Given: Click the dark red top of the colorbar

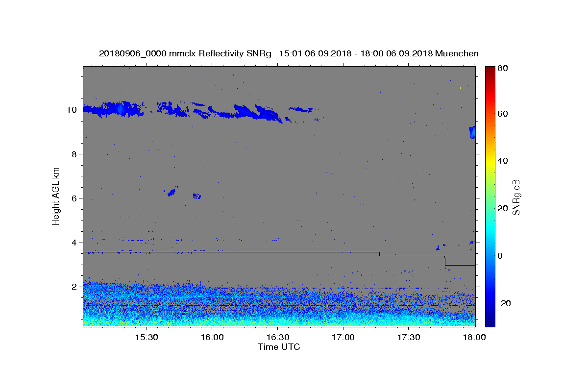Looking at the screenshot, I should pos(490,70).
